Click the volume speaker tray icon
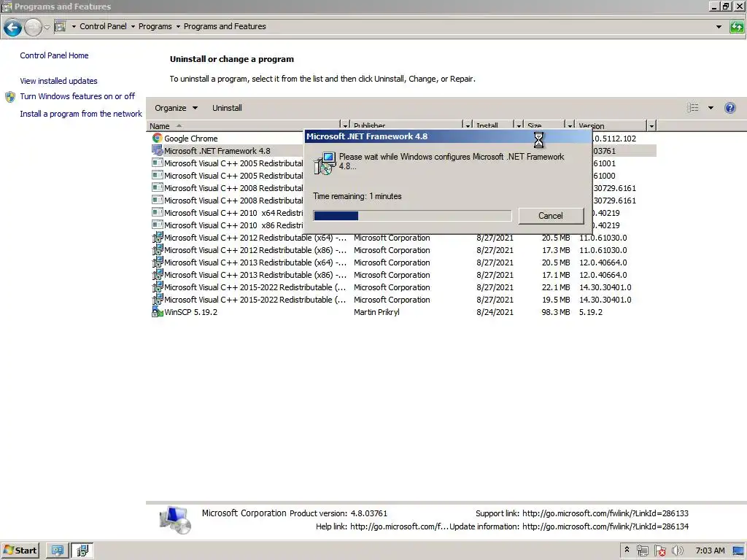Image resolution: width=747 pixels, height=560 pixels. (x=677, y=551)
